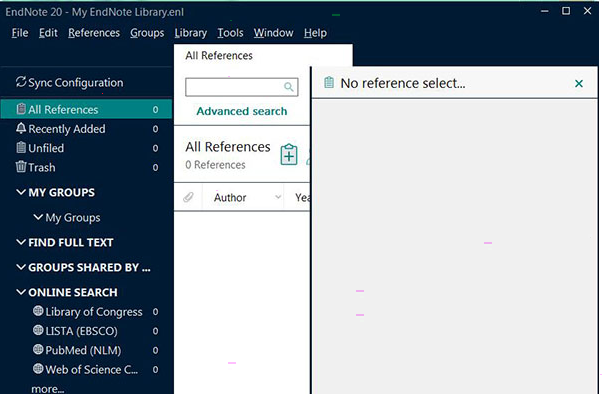Viewport: 602px width, 394px height.
Task: Collapse the GROUPS SHARED BY section
Action: (21, 267)
